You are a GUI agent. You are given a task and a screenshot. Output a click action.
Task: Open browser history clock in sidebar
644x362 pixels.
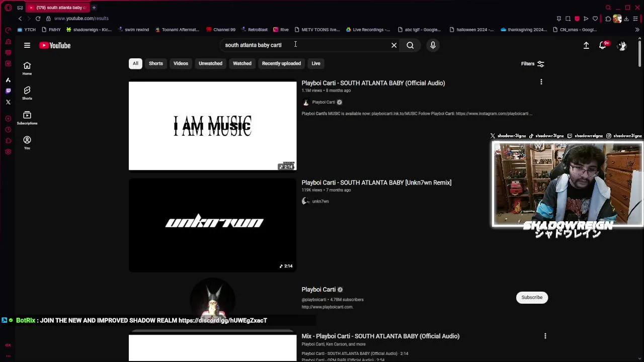[8, 130]
